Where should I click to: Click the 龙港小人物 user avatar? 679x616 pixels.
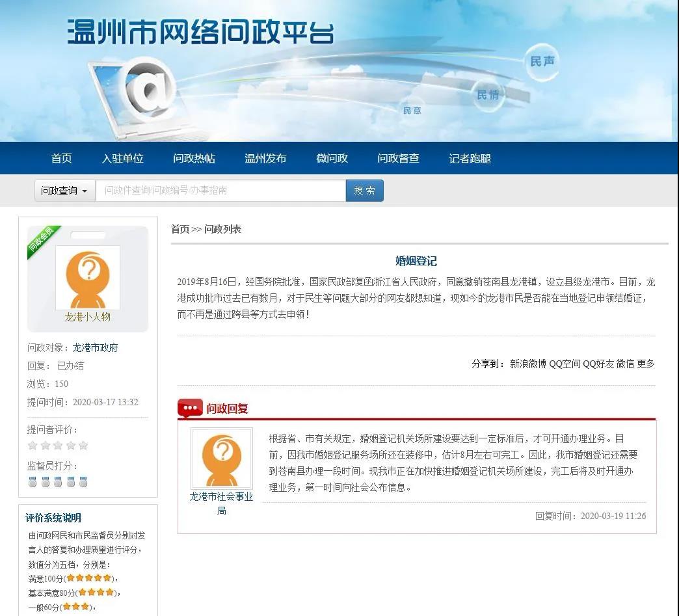87,278
